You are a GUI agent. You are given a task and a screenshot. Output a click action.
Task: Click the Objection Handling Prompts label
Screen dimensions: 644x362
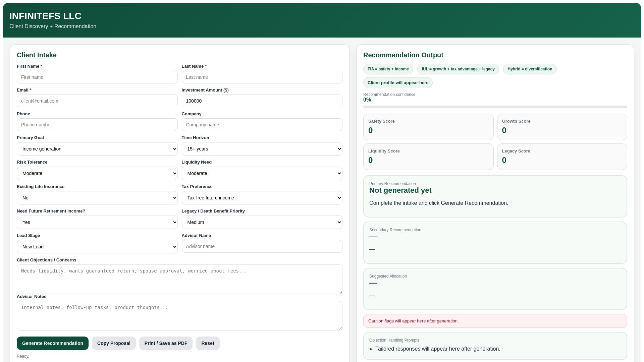pyautogui.click(x=394, y=340)
